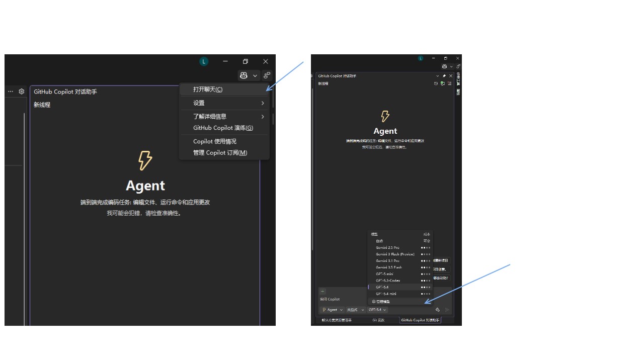Select 打开聊天(C) menu entry
Screen dimensions: 644x362
[224, 89]
